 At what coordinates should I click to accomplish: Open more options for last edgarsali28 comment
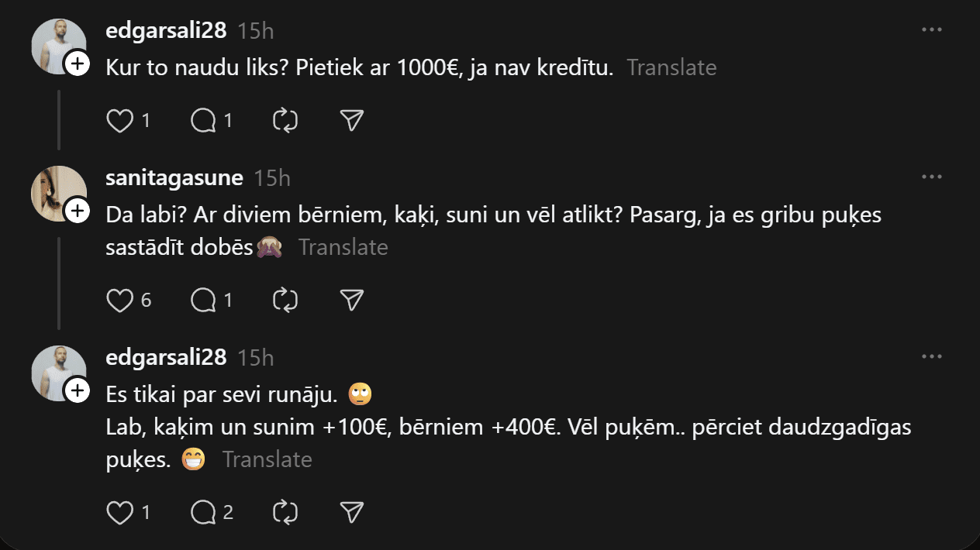point(931,357)
